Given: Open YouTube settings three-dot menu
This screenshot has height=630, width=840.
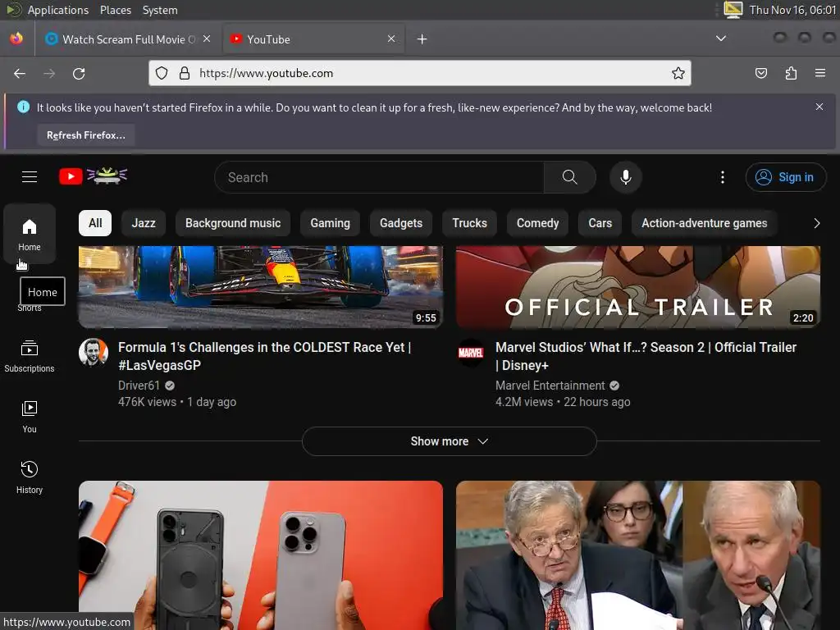Looking at the screenshot, I should pyautogui.click(x=722, y=177).
